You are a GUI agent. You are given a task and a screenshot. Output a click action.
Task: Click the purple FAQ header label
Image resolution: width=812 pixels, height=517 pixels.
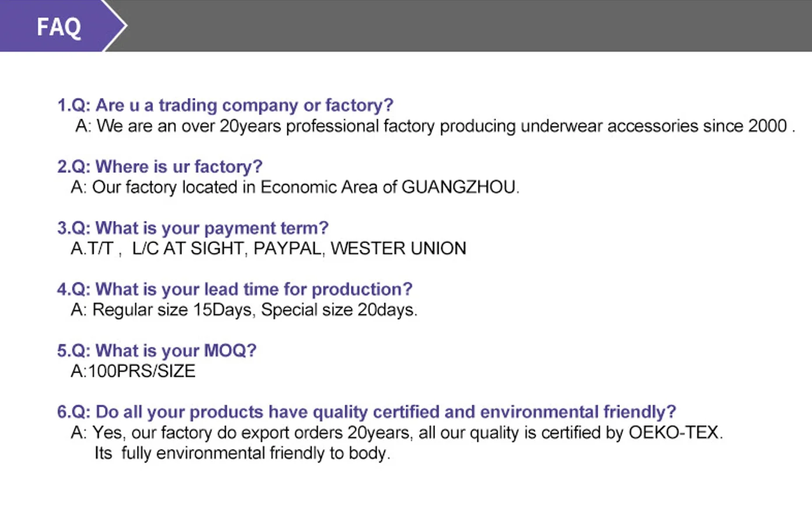point(58,27)
